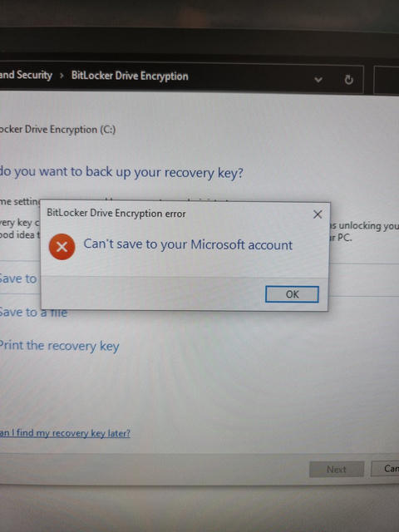Click 'Can't save to your Microsoft account' message
Image resolution: width=399 pixels, height=532 pixels.
click(x=188, y=244)
